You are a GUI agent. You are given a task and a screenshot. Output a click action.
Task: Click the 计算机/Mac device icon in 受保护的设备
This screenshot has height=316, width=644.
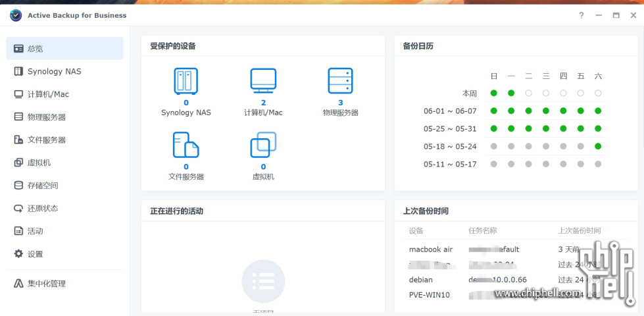[263, 81]
